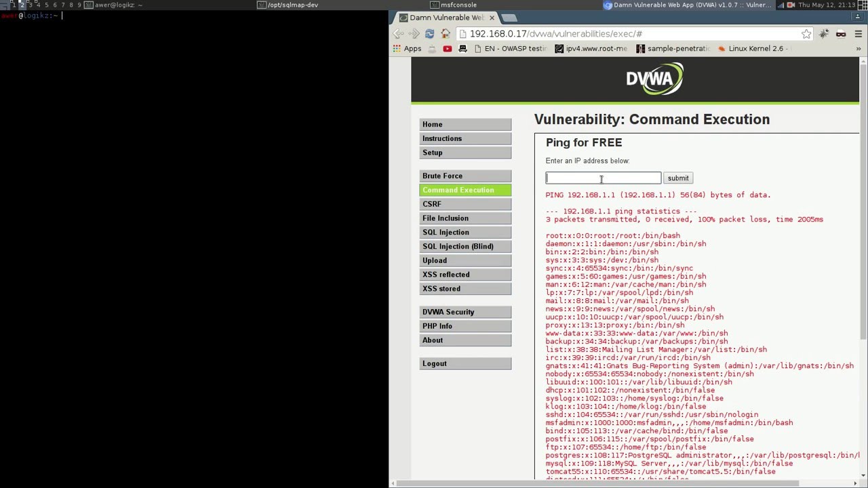
Task: Open the Home menu item
Action: tap(465, 125)
